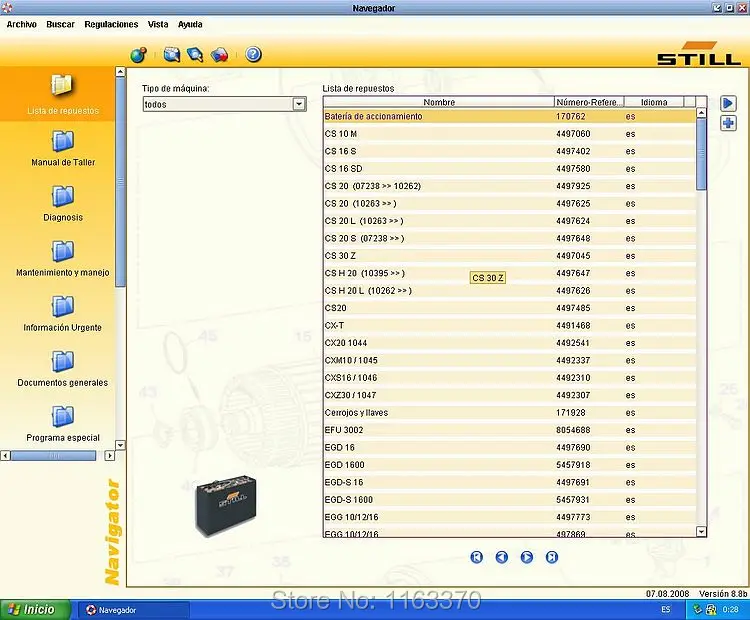Click reference number 4497773

click(573, 517)
